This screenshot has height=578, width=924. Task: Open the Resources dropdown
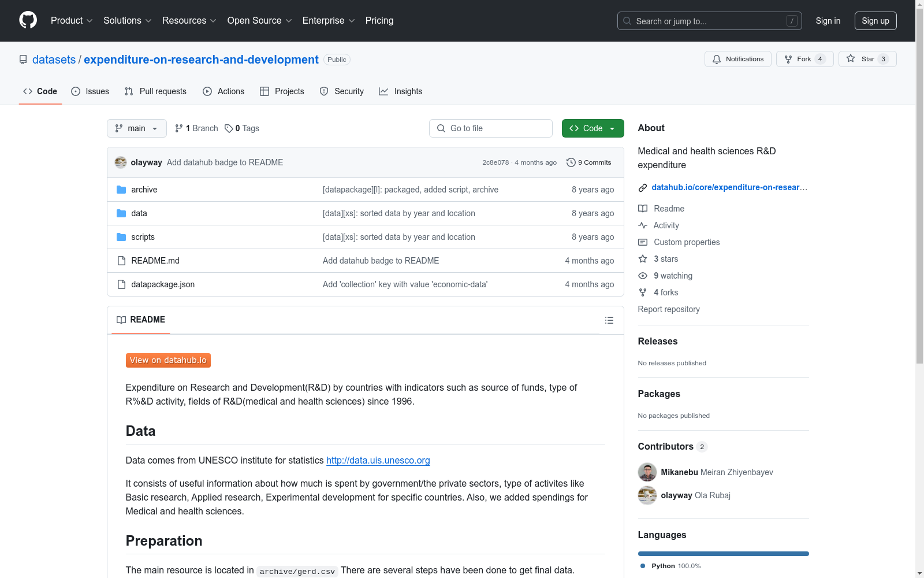pyautogui.click(x=189, y=21)
